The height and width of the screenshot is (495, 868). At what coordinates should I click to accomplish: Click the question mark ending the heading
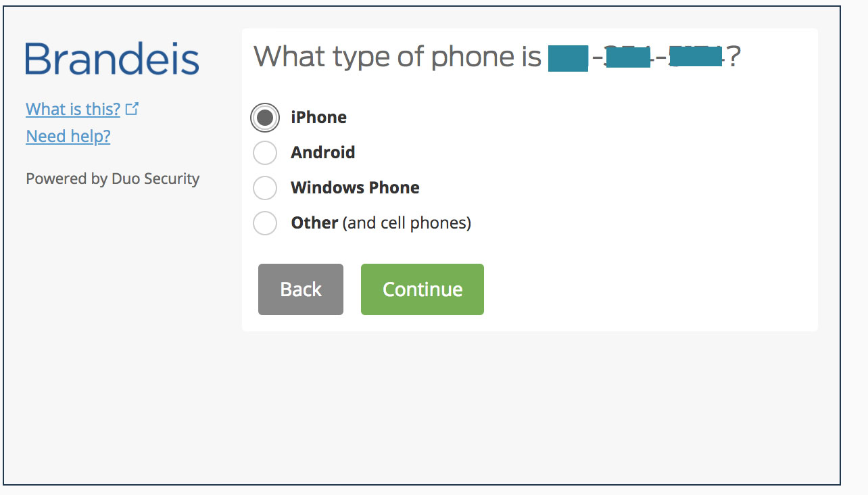(734, 57)
